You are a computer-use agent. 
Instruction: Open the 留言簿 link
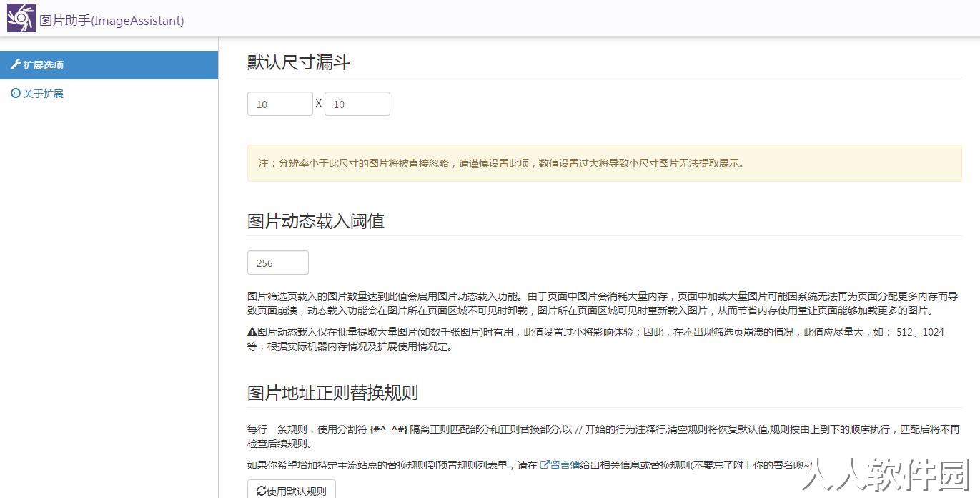(x=560, y=465)
